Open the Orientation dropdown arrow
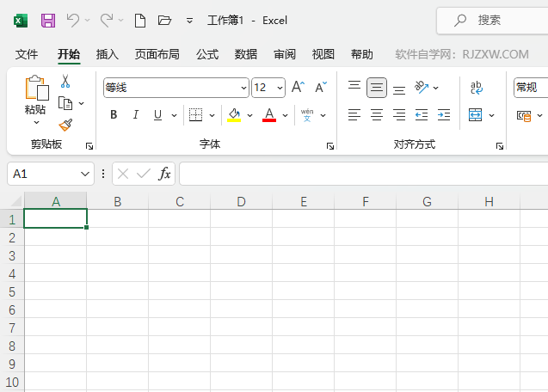This screenshot has height=392, width=548. pos(436,88)
